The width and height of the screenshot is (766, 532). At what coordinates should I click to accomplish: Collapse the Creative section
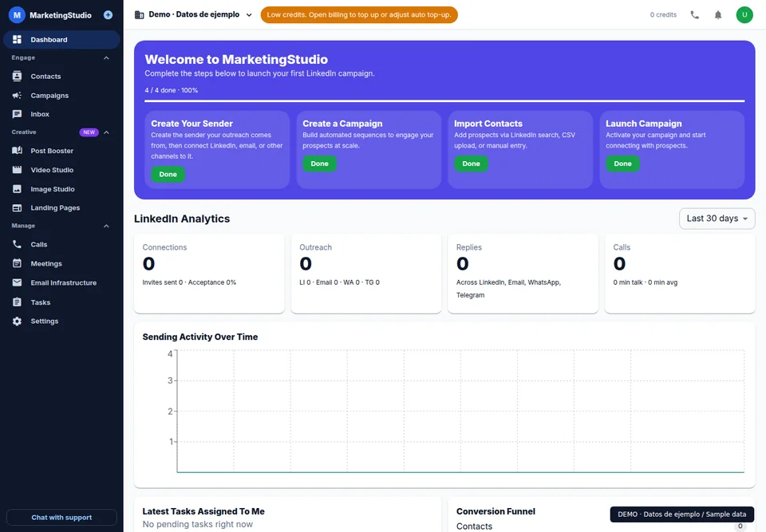[106, 132]
